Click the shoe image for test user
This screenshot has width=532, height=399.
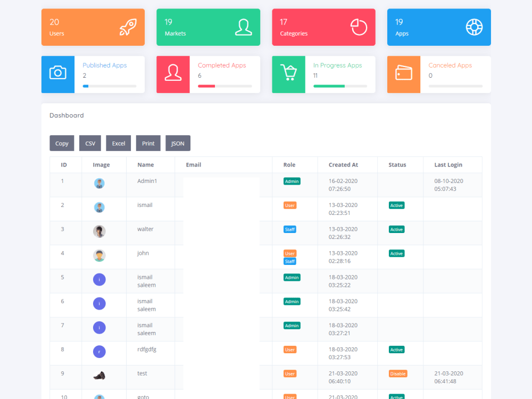[x=99, y=376]
